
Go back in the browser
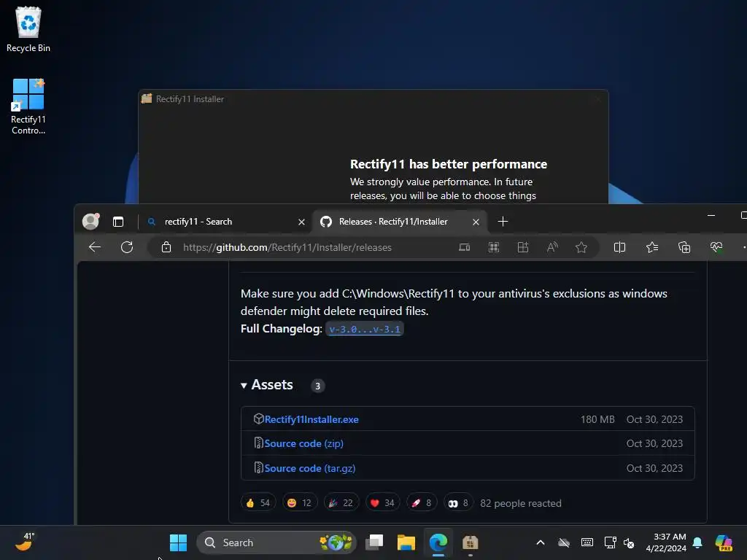tap(95, 247)
